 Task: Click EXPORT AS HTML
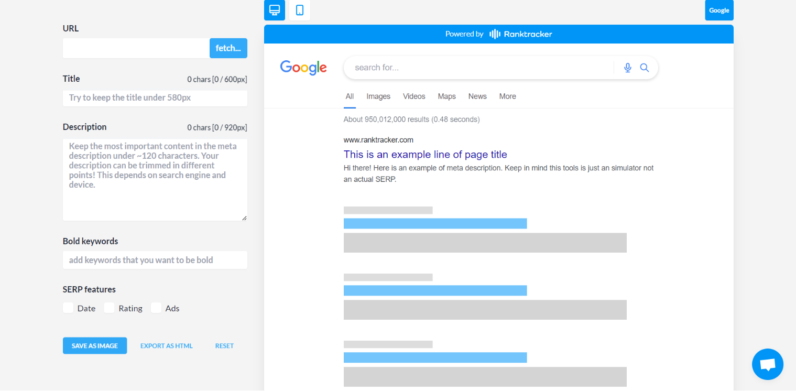point(167,346)
